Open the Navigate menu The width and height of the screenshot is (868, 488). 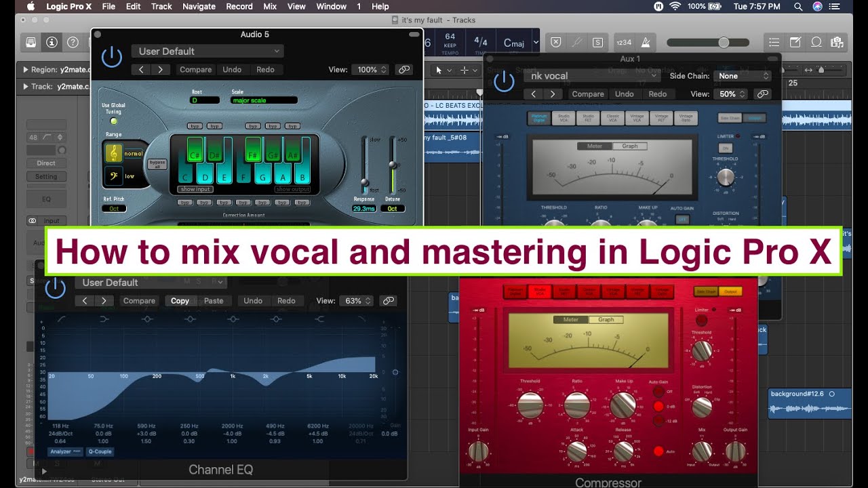click(x=199, y=6)
